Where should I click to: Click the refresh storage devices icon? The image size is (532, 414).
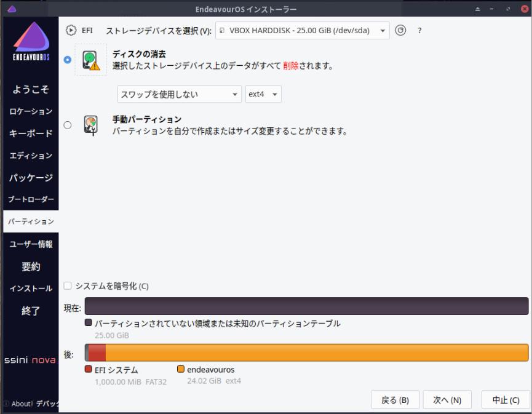(x=400, y=31)
